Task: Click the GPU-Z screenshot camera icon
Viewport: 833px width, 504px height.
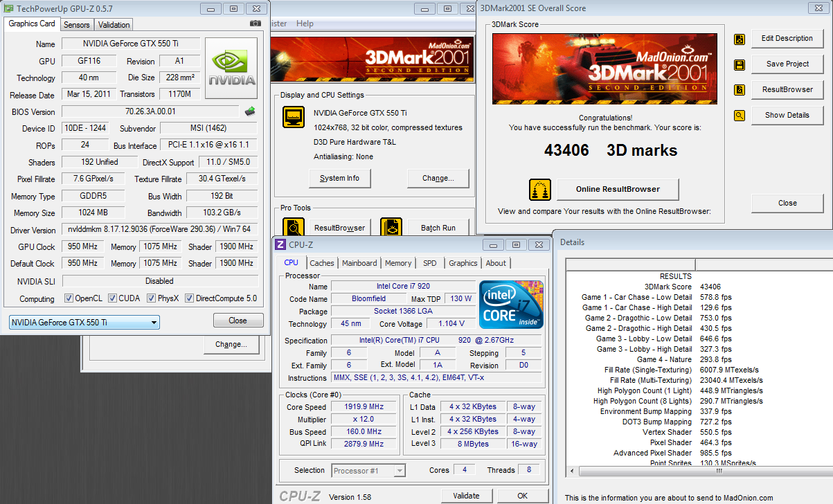Action: pyautogui.click(x=255, y=23)
